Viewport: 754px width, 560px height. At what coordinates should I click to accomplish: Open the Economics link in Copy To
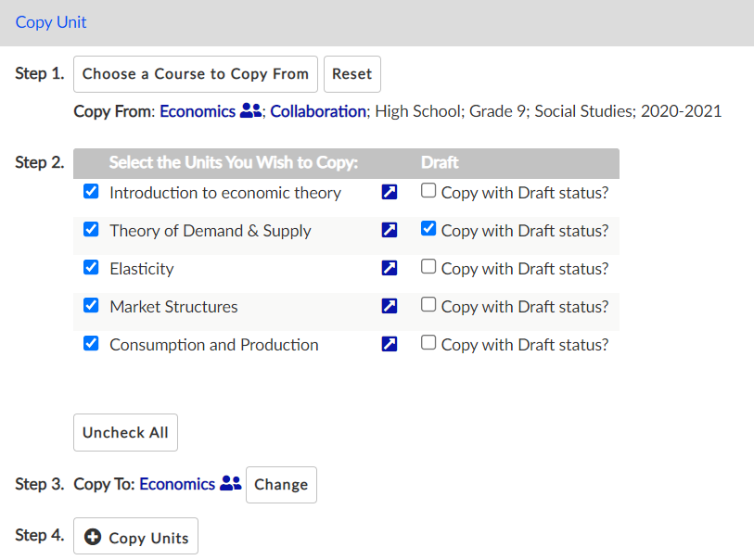click(x=177, y=484)
